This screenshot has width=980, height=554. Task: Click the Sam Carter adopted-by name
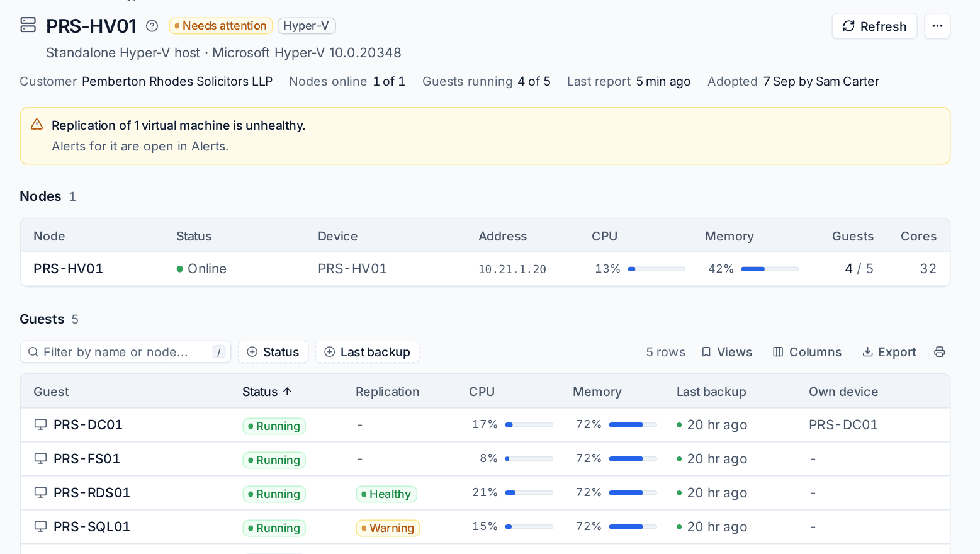pos(847,81)
